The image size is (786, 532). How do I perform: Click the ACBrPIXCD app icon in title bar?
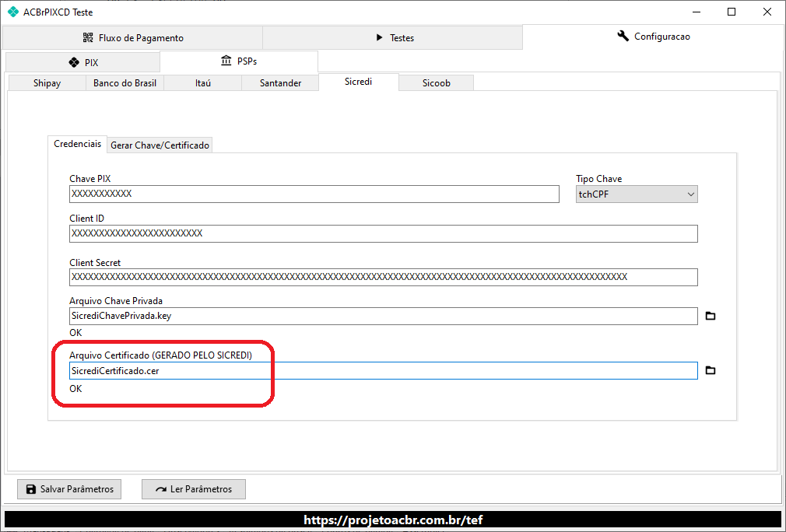pyautogui.click(x=13, y=12)
